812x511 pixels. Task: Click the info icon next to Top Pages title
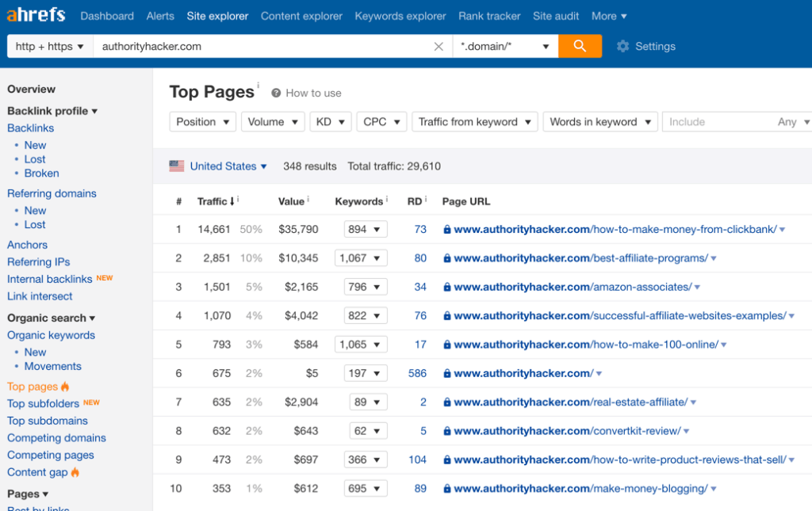258,85
